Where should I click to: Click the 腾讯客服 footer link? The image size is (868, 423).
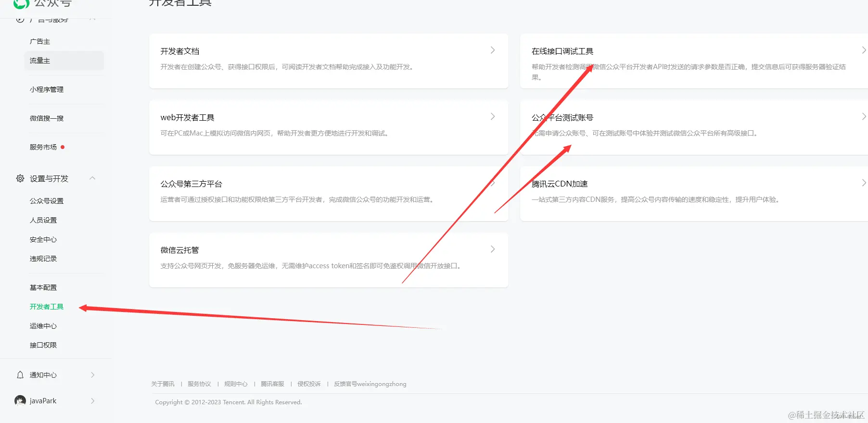click(272, 384)
